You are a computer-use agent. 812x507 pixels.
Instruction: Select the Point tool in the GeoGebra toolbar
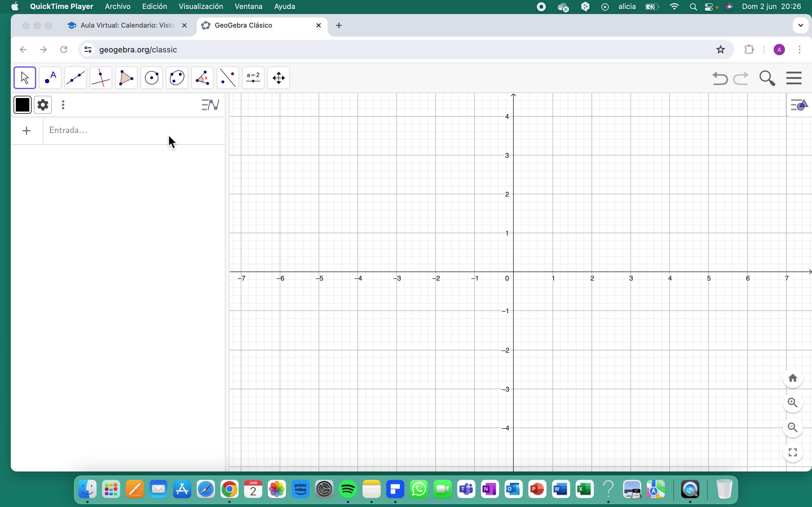(50, 78)
